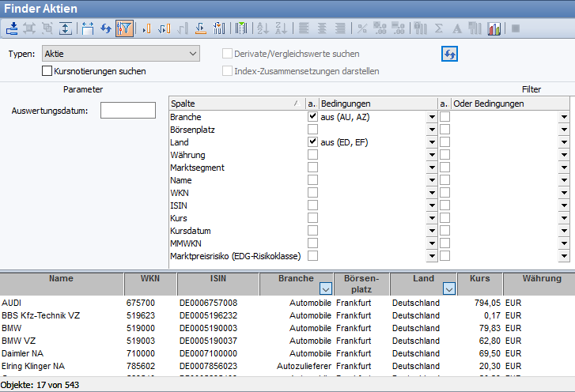
Task: Click the vertical expand rows toolbar icon
Action: click(x=66, y=28)
